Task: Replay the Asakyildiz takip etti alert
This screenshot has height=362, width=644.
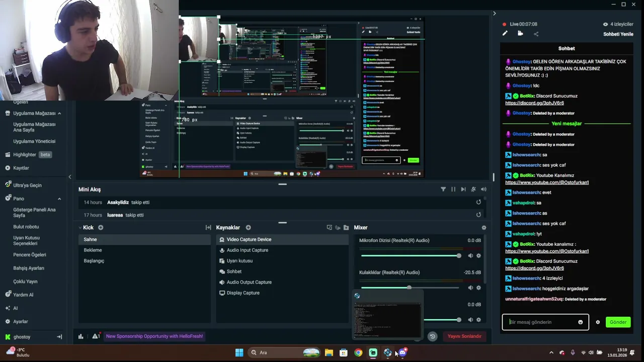Action: [x=478, y=202]
